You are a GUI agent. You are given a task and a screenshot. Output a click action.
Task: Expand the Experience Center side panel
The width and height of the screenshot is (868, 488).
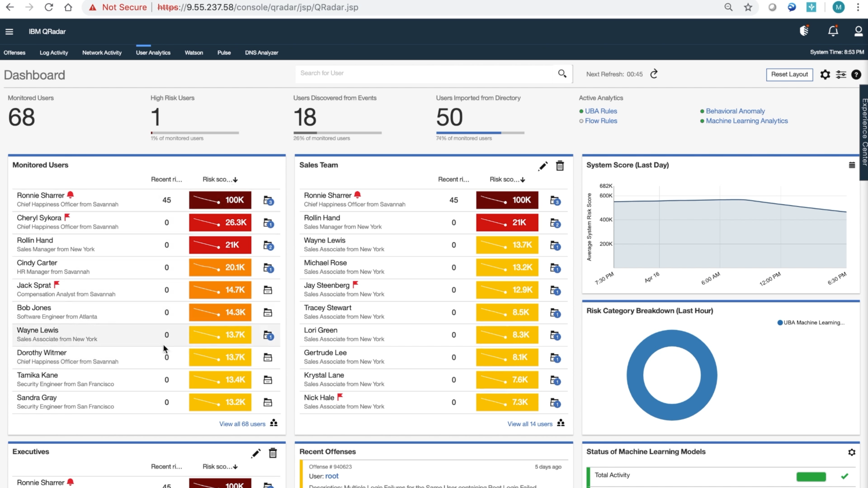tap(864, 132)
